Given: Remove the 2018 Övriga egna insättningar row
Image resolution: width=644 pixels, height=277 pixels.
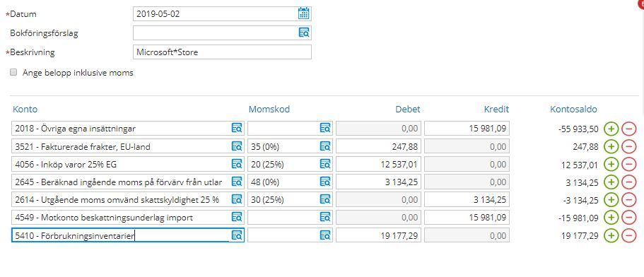Looking at the screenshot, I should click(x=629, y=129).
